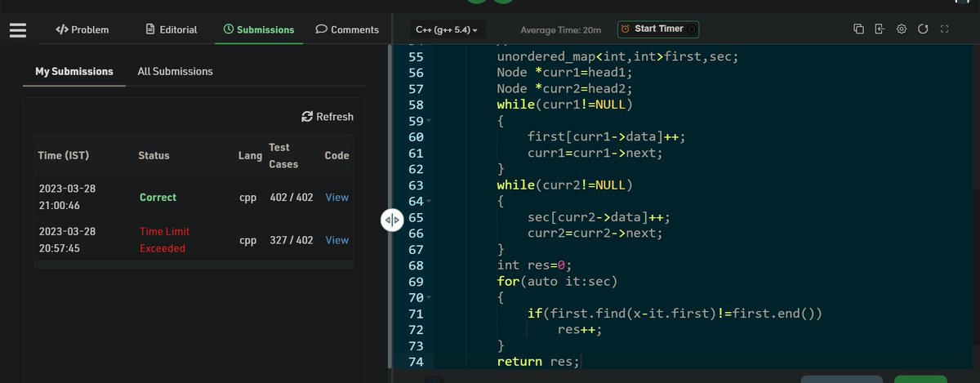Switch to the Editorial tab
Screen dimensions: 980x383
[x=171, y=29]
